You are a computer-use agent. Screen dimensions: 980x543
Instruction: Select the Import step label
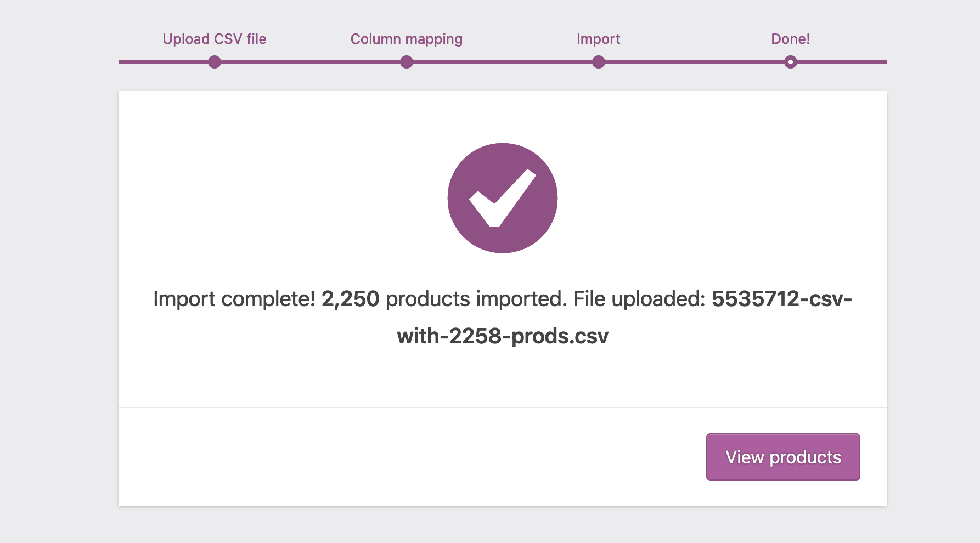click(x=598, y=39)
